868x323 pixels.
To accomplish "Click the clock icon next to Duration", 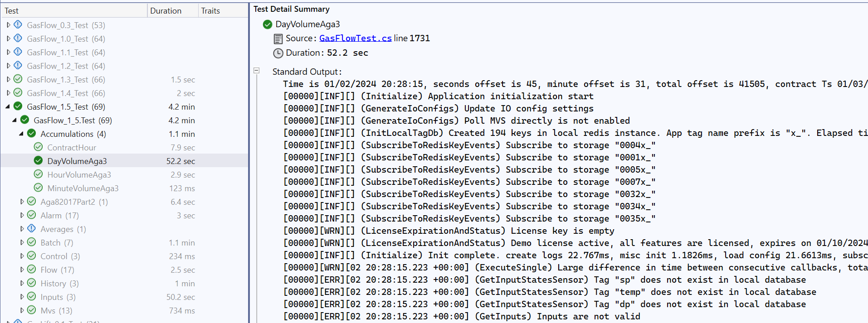I will [278, 53].
